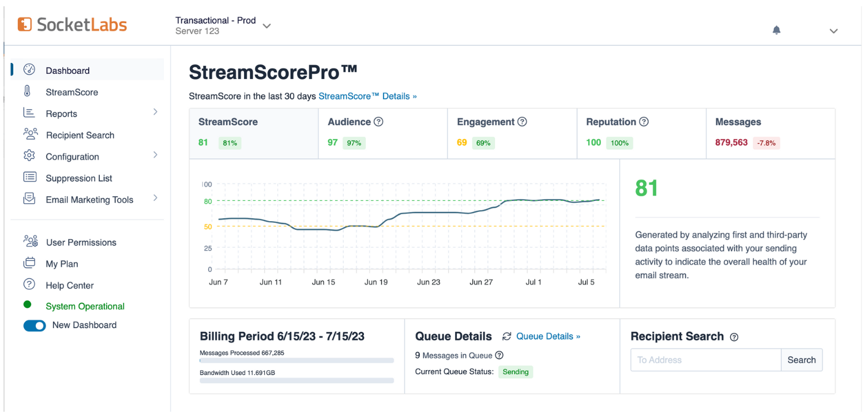Screen dimensions: 868x414
Task: Expand the Reports submenu chevron
Action: pyautogui.click(x=155, y=112)
